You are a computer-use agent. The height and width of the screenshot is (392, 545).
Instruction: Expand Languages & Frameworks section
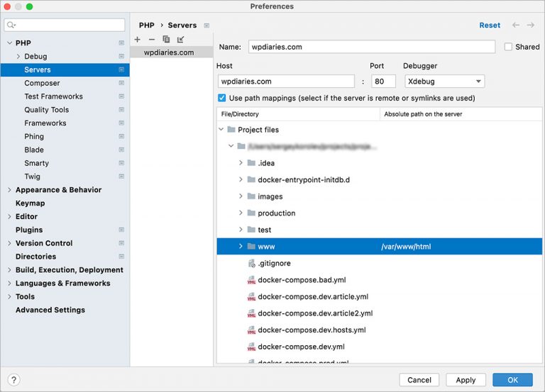pyautogui.click(x=10, y=284)
